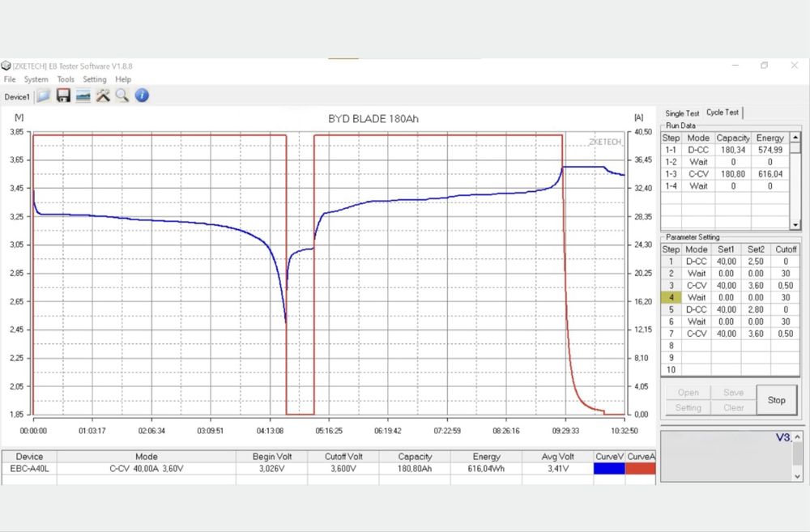
Task: Open file using the folder toolbar icon
Action: point(44,96)
